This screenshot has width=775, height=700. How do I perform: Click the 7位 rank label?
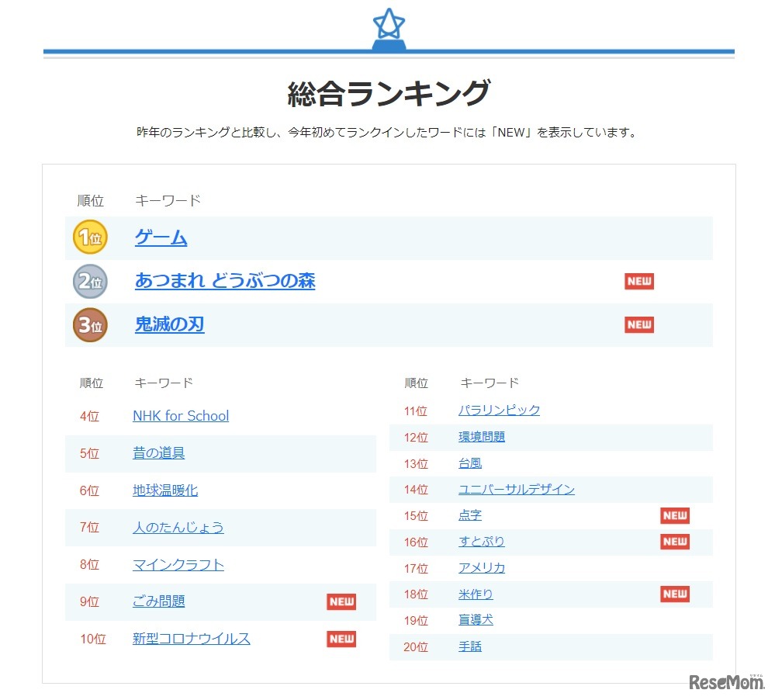[x=89, y=528]
